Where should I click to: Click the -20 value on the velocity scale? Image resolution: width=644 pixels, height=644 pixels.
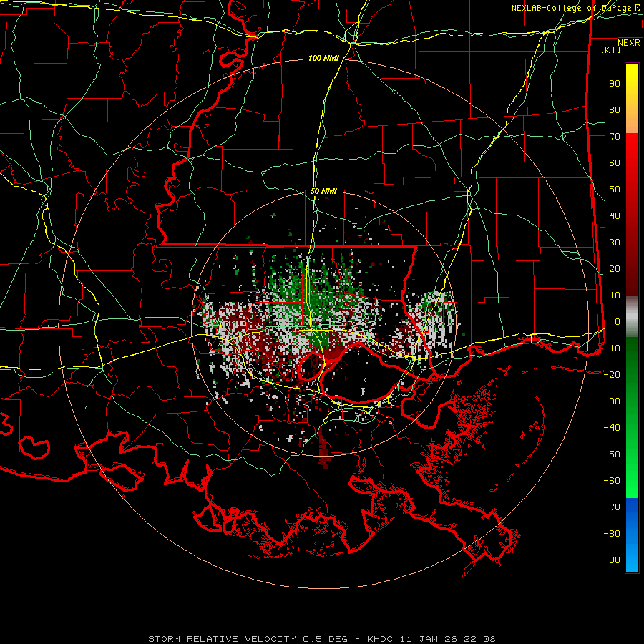(612, 374)
